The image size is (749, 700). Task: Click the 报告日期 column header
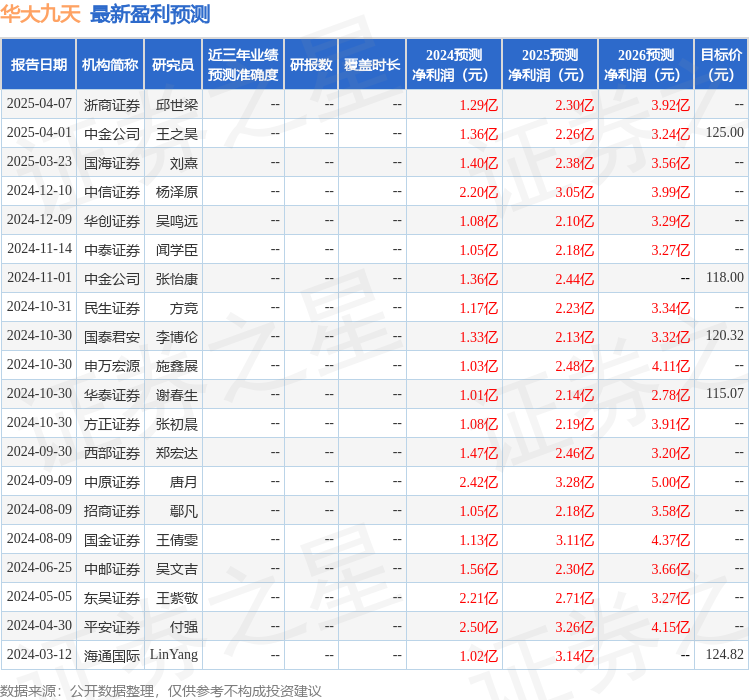(x=39, y=65)
